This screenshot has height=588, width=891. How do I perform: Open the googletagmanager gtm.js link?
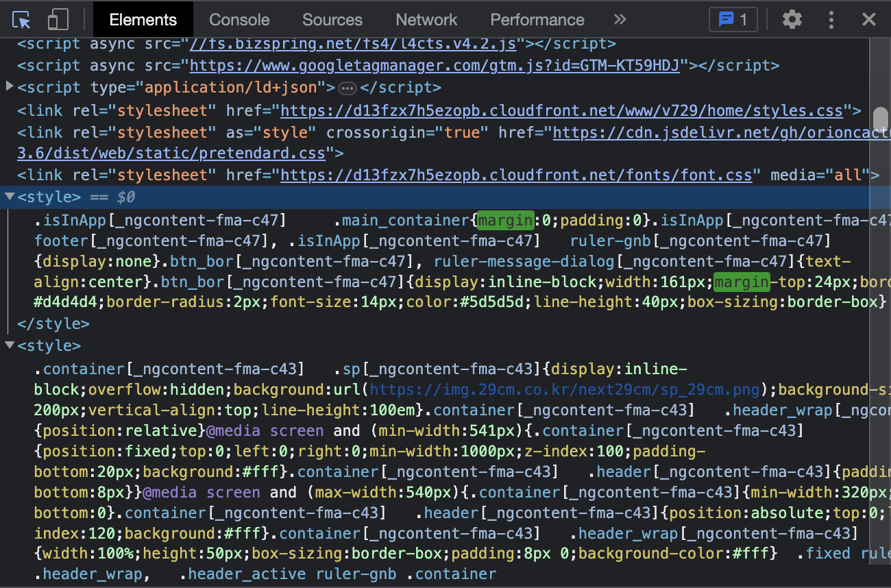coord(435,66)
